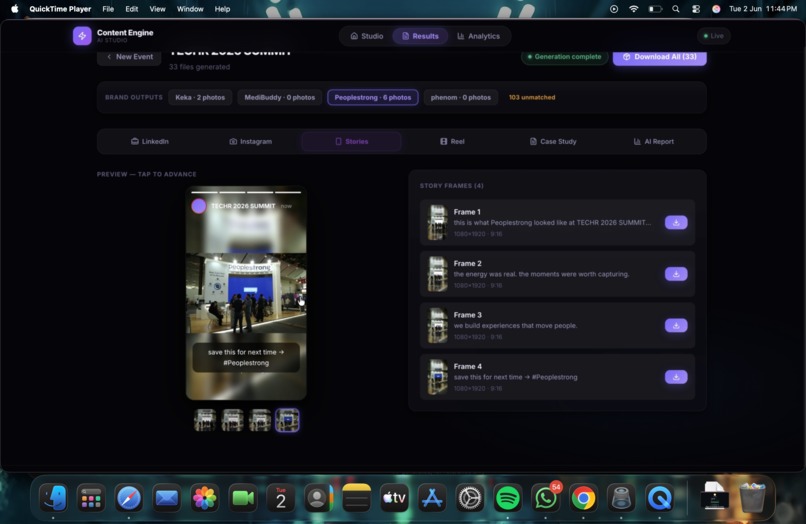The height and width of the screenshot is (524, 806).
Task: Download Frame 3 image
Action: [x=676, y=326]
